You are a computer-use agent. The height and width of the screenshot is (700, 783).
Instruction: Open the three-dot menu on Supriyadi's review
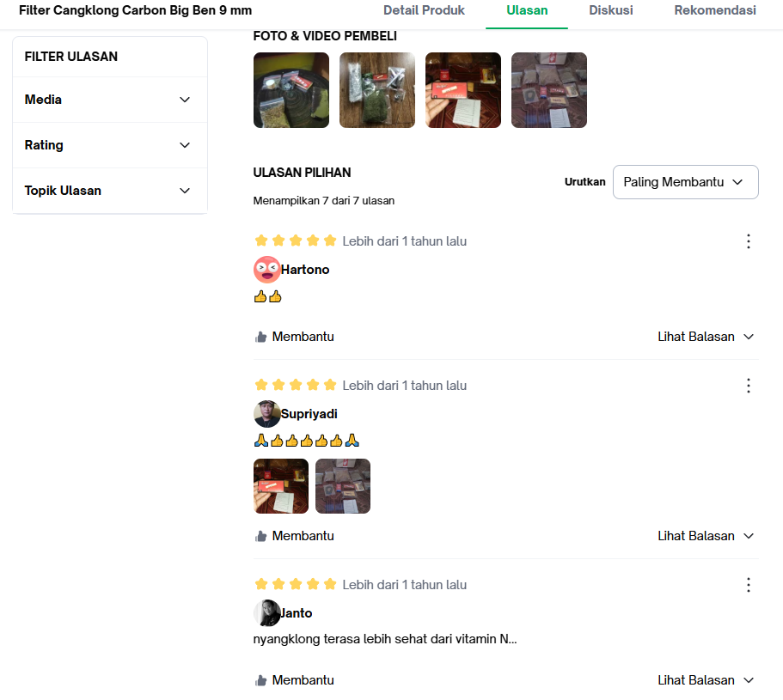748,386
